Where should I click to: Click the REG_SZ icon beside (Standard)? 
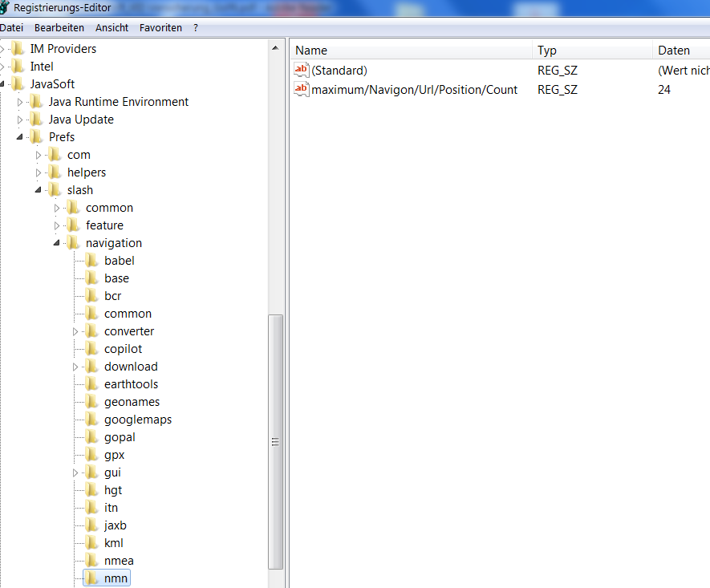(302, 71)
